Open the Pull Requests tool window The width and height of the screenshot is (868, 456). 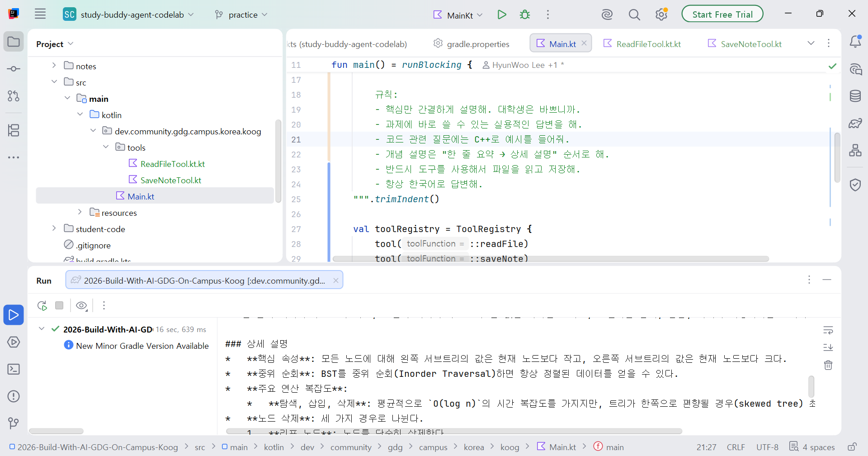pos(14,96)
